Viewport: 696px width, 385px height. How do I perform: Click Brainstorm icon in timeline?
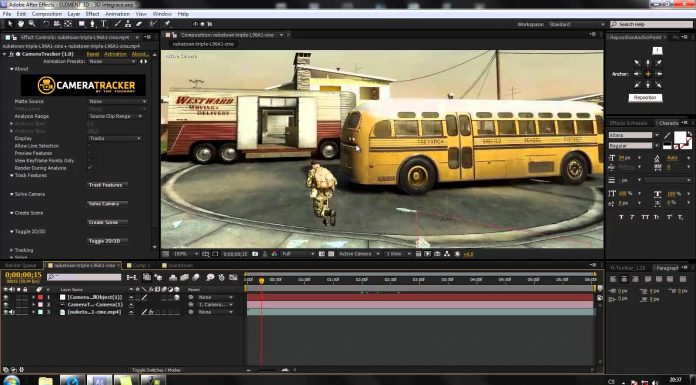click(210, 277)
